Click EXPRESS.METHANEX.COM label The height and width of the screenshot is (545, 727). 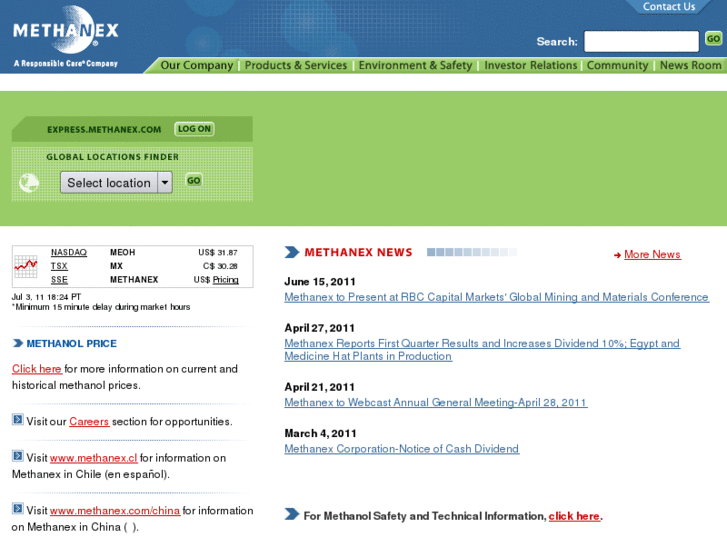[104, 130]
